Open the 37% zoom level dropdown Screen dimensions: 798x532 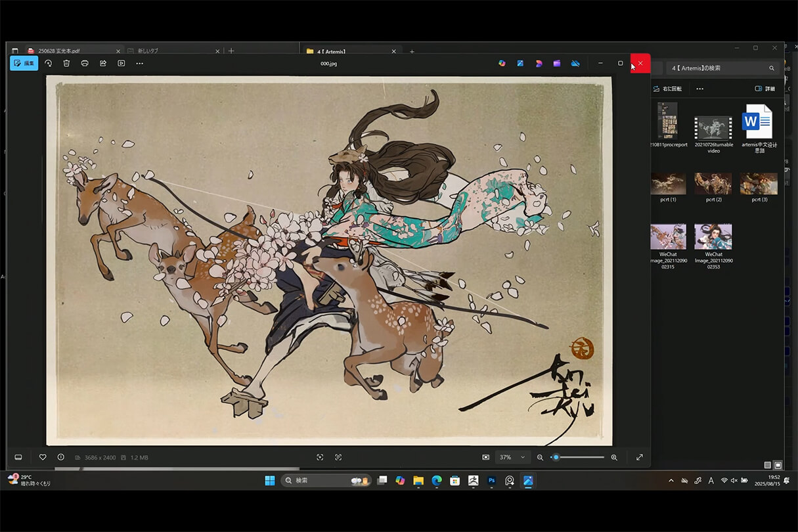(514, 457)
